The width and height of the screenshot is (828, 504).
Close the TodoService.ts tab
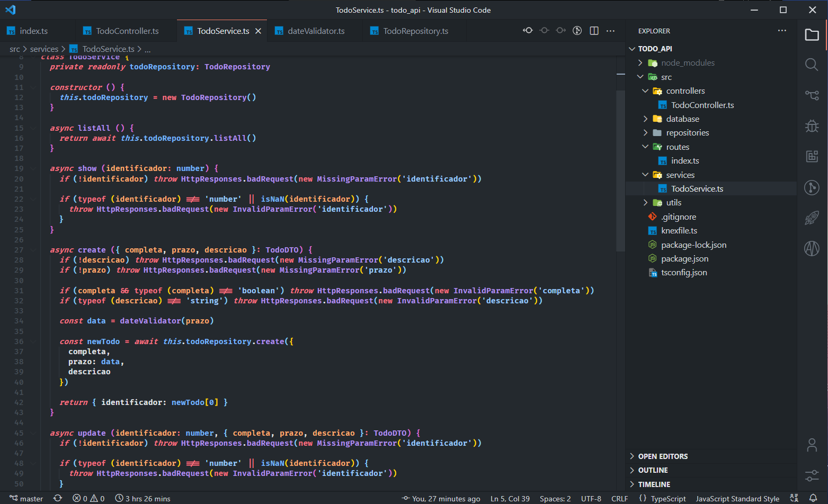pyautogui.click(x=258, y=31)
